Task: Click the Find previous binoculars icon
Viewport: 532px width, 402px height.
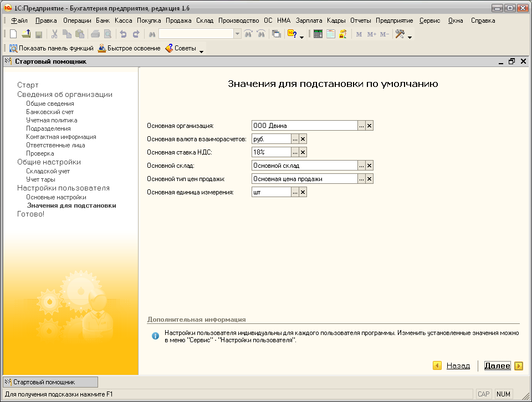Action: 261,34
